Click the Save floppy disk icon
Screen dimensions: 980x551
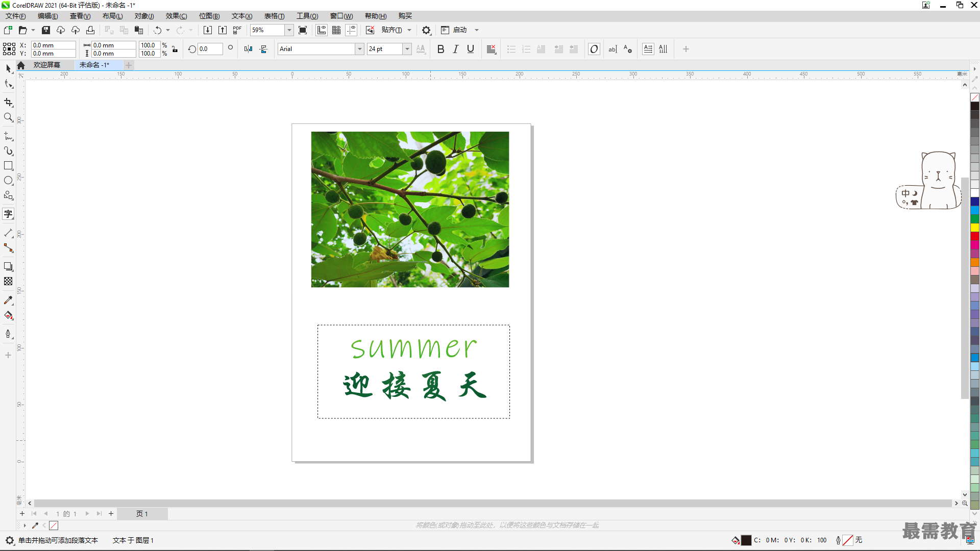(x=46, y=30)
